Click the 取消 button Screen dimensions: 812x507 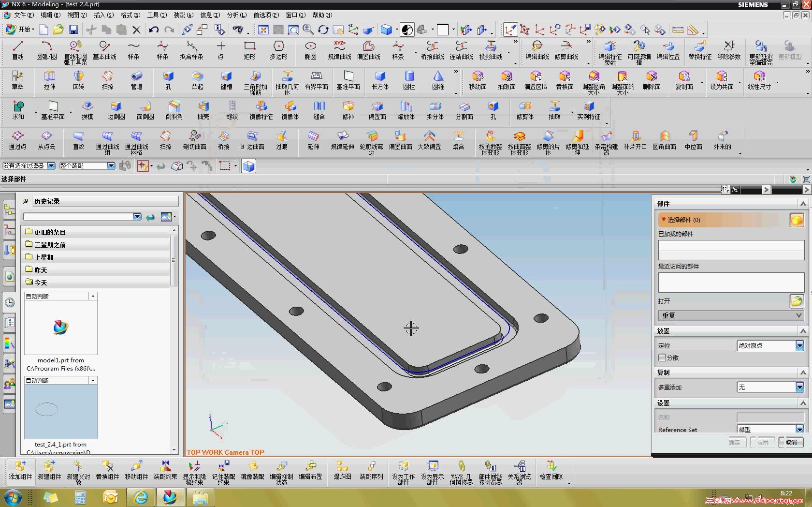(x=791, y=442)
